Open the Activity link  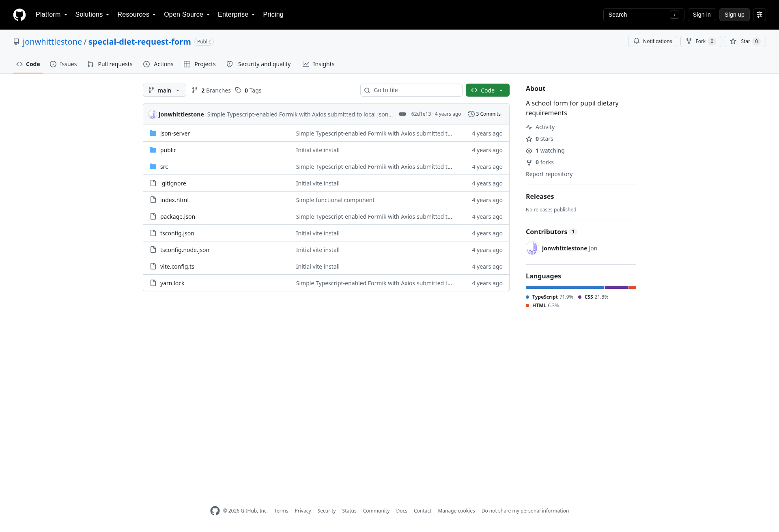pos(540,127)
